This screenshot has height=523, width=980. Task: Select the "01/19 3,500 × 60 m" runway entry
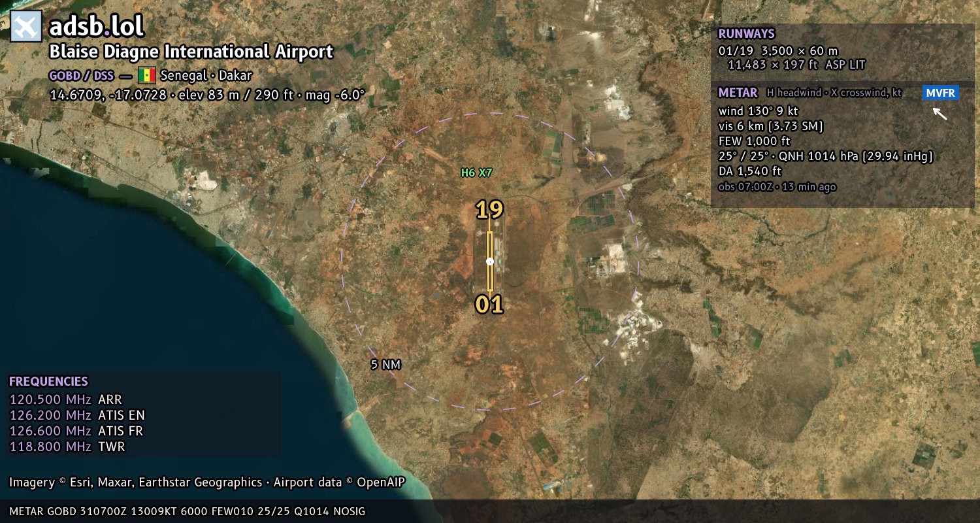point(778,50)
